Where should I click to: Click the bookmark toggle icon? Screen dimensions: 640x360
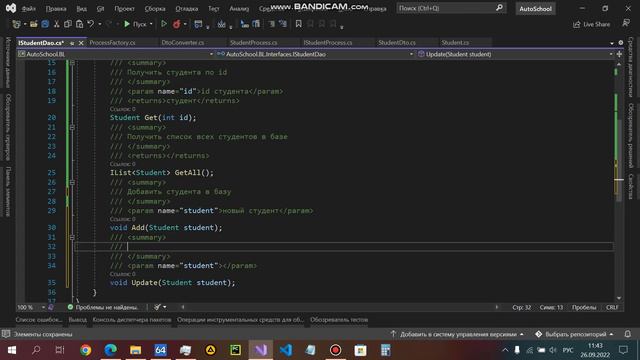(298, 24)
